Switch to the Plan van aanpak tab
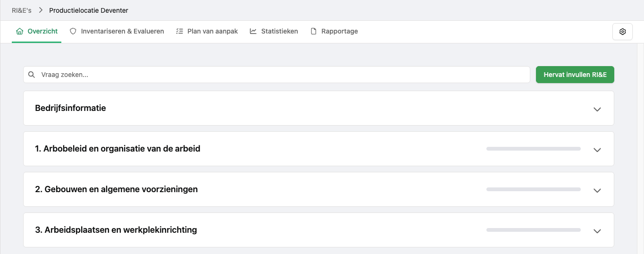Image resolution: width=644 pixels, height=254 pixels. (212, 32)
